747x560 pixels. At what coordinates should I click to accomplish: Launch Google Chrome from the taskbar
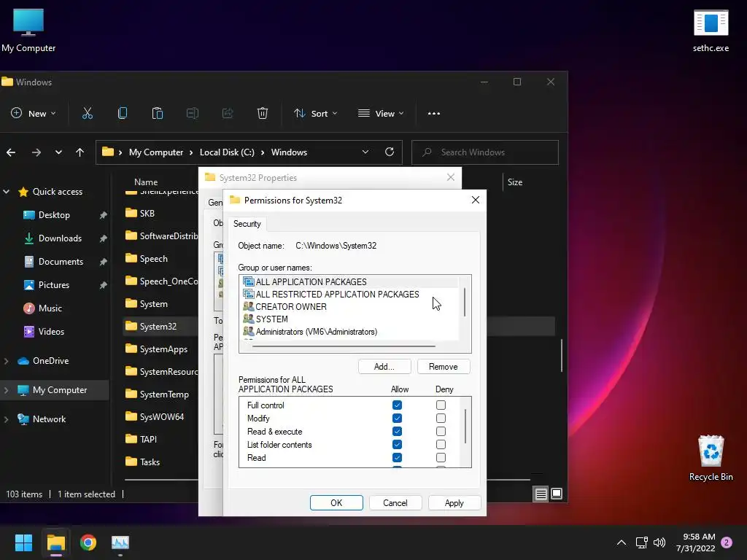tap(88, 542)
